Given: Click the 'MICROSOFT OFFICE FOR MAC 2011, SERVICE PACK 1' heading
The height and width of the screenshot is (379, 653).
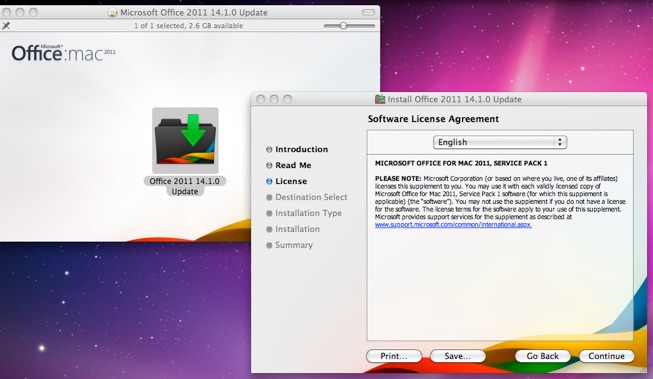Looking at the screenshot, I should click(x=461, y=163).
